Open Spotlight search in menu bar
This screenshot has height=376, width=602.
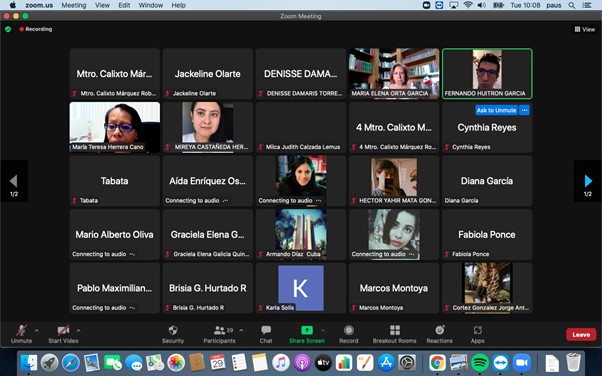pos(572,5)
